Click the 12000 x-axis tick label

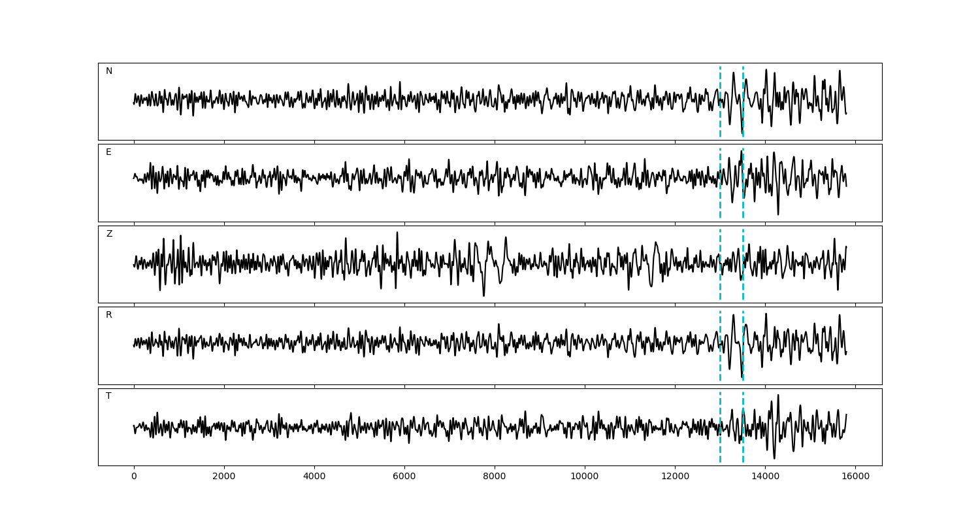click(675, 477)
